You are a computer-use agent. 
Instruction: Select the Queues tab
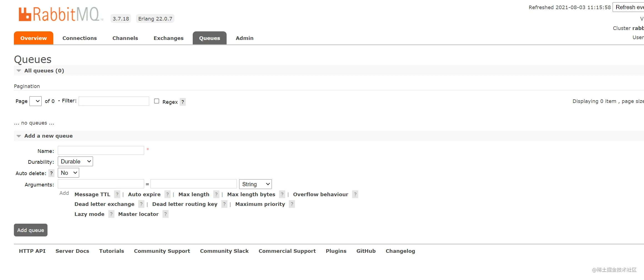(210, 38)
